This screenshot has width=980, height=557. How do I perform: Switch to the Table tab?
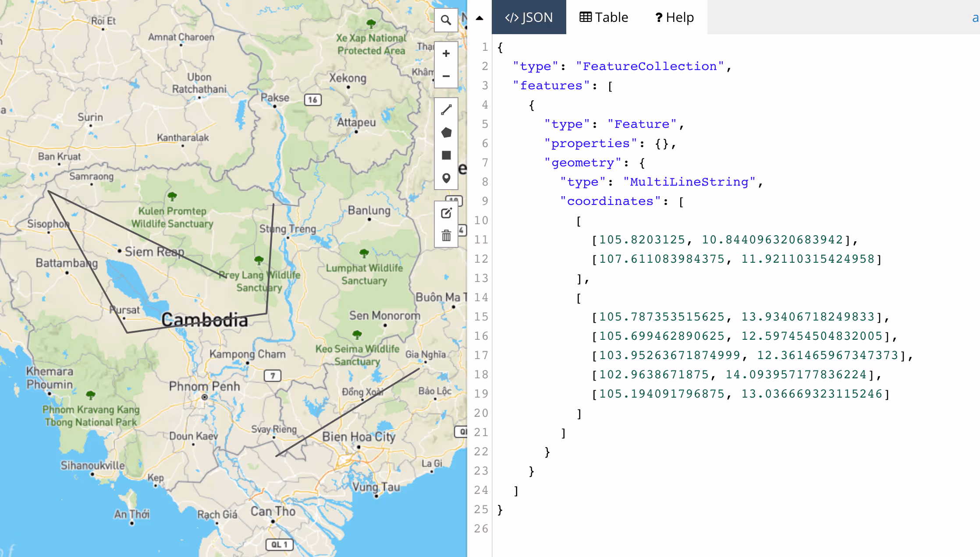[604, 17]
